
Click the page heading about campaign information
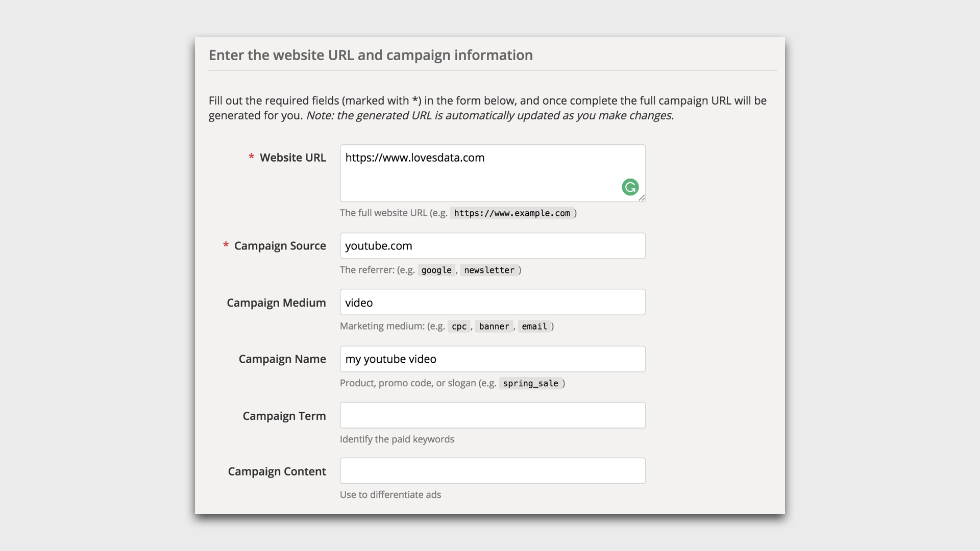point(371,55)
